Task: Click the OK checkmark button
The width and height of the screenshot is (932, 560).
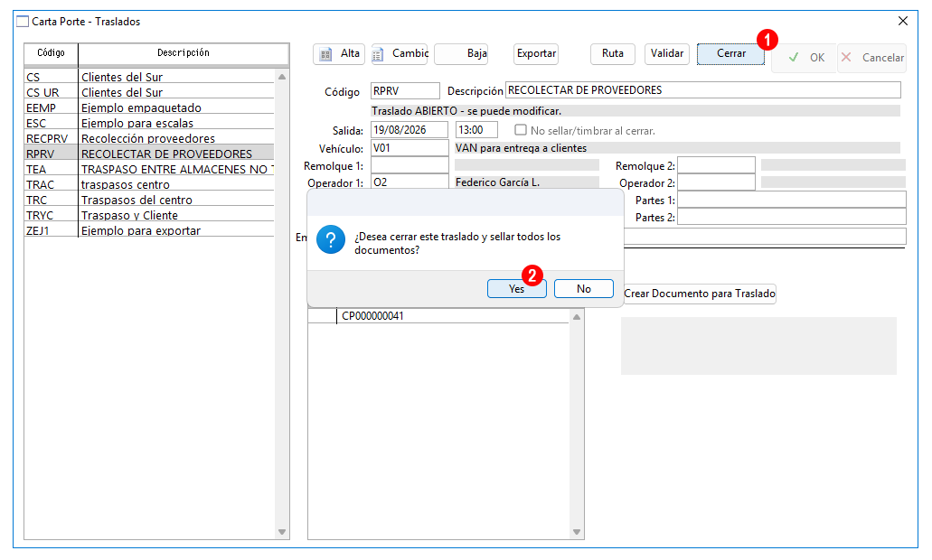Action: [x=805, y=58]
